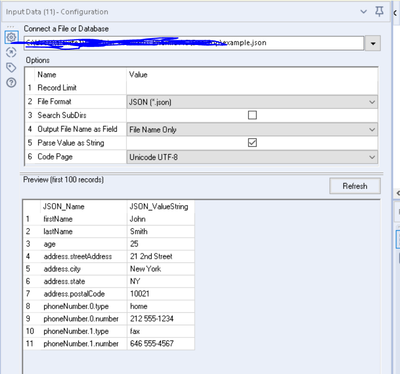The image size is (400, 374).
Task: Click the Refresh preview button
Action: (x=355, y=186)
